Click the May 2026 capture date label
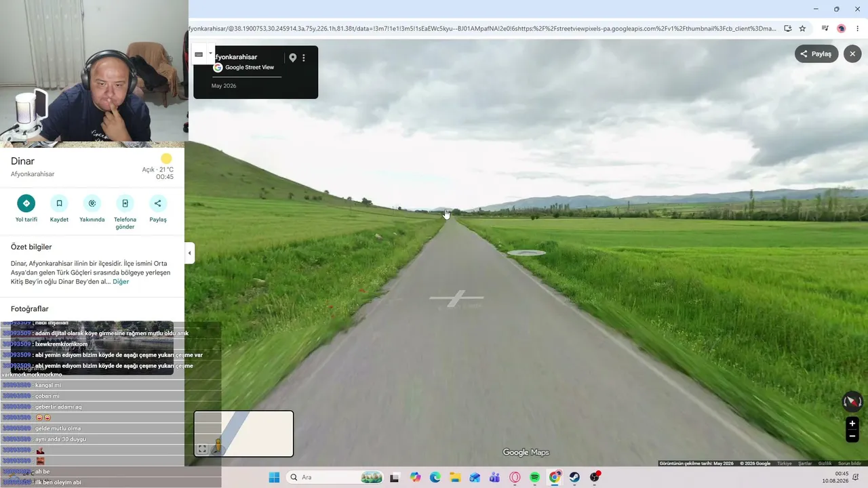 point(224,86)
